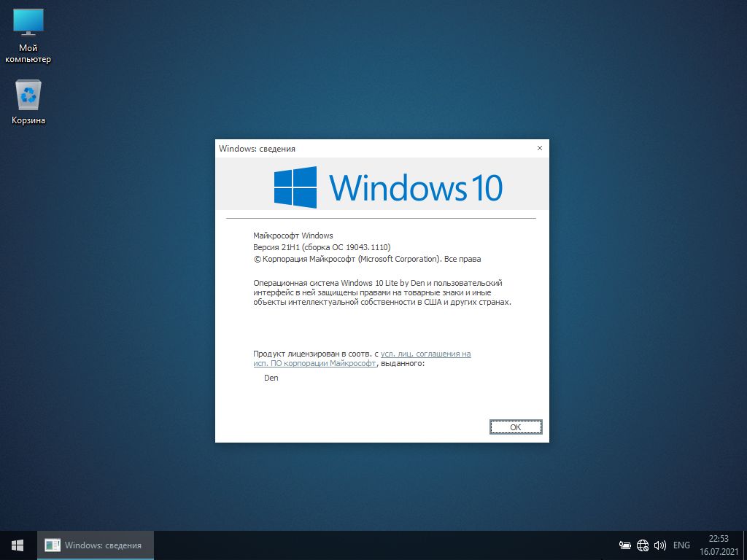Switch the ENG input language indicator

coord(681,545)
